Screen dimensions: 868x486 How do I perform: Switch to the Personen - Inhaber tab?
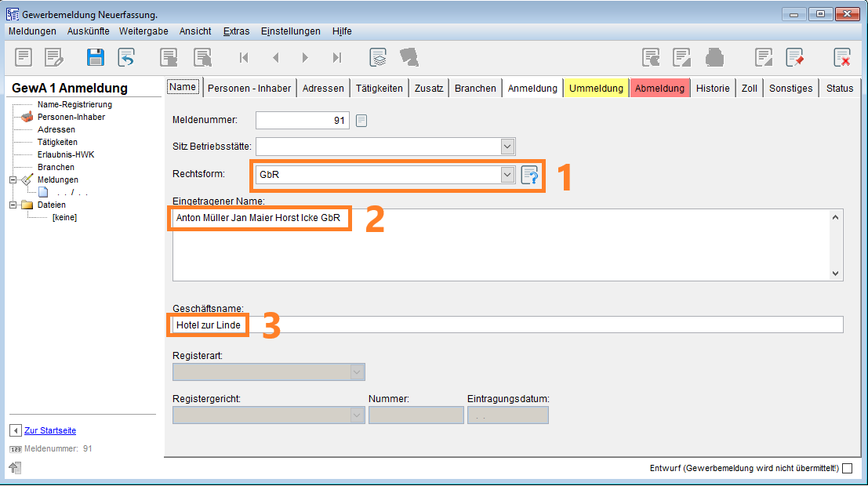click(x=249, y=89)
